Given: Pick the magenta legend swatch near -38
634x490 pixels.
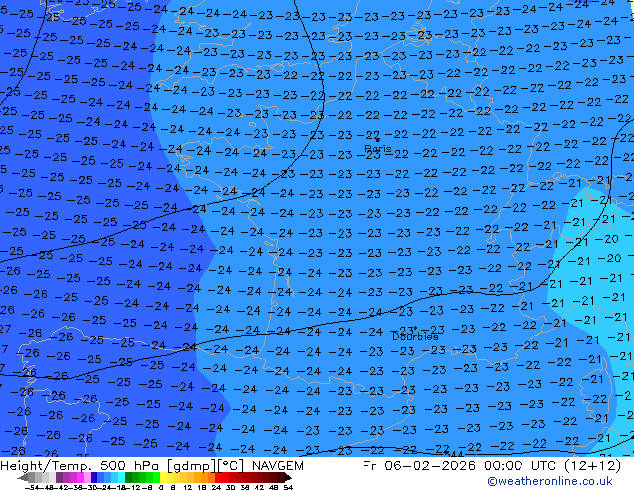Looking at the screenshot, I should coord(80,477).
